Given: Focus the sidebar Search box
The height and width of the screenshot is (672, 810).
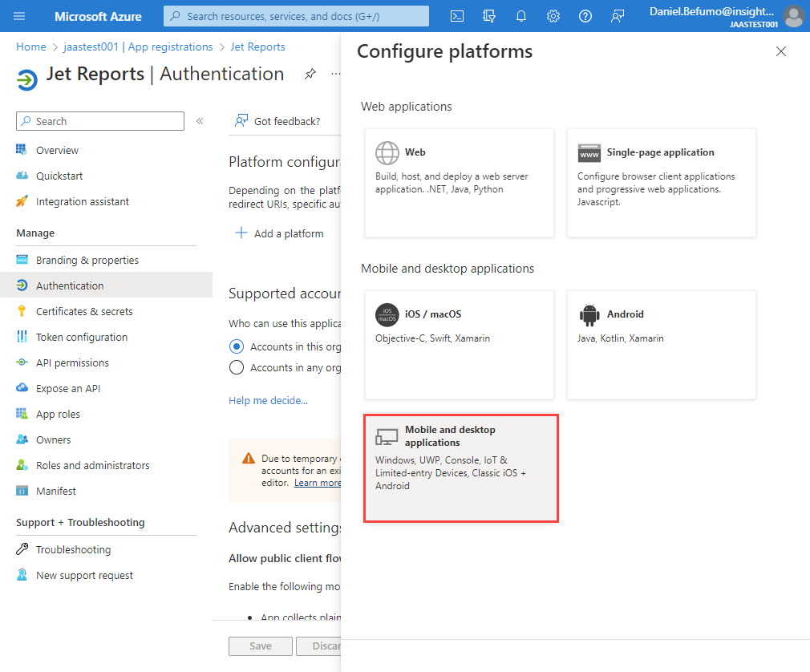Looking at the screenshot, I should (100, 121).
